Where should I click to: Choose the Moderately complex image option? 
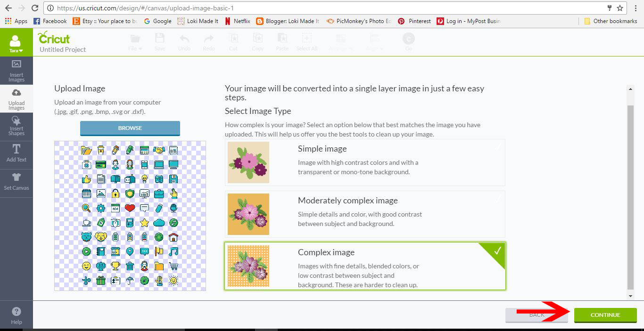point(364,214)
